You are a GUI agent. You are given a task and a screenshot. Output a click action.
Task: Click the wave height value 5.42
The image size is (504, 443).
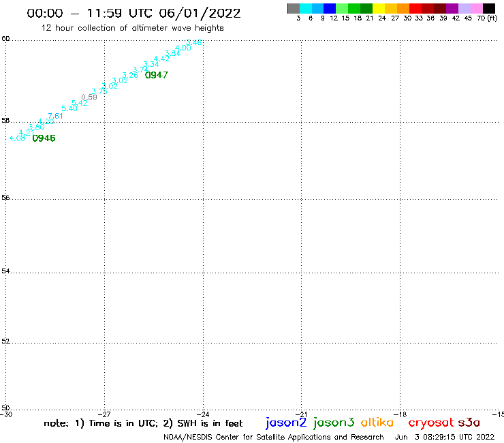click(x=80, y=103)
